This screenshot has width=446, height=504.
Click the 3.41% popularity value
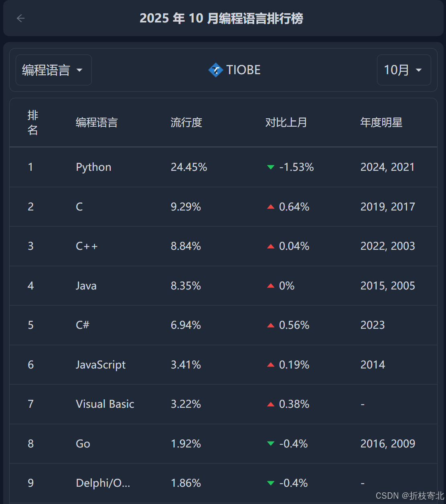tap(186, 365)
